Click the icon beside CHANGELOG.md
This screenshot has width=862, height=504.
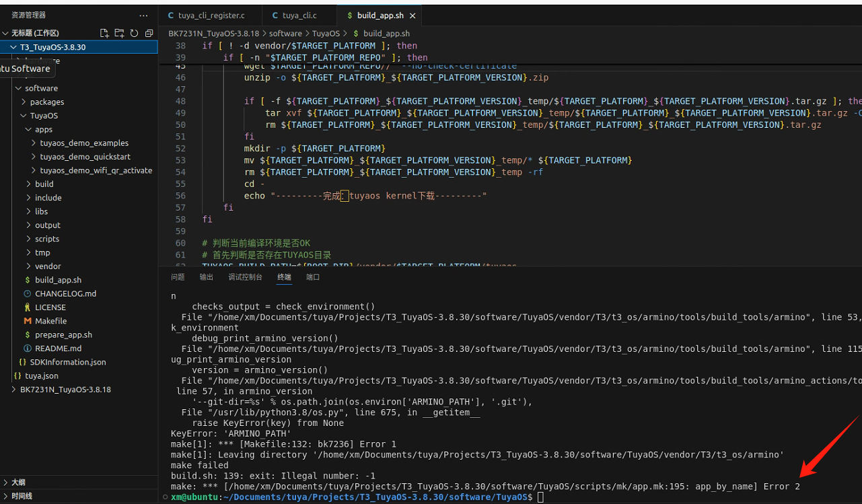[x=28, y=293]
